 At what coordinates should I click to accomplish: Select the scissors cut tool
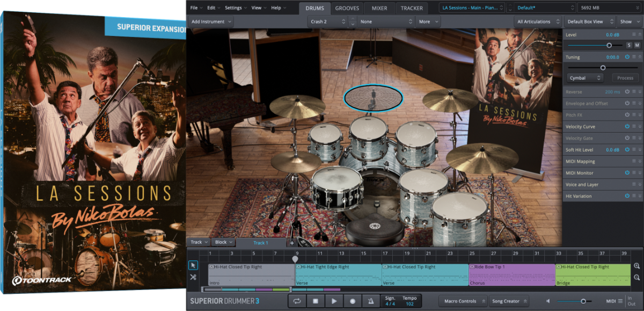click(193, 277)
